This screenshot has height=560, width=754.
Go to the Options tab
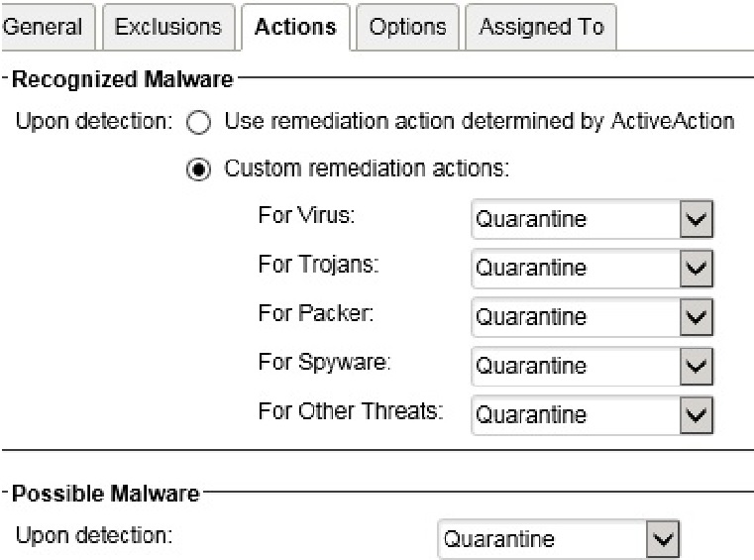point(407,27)
